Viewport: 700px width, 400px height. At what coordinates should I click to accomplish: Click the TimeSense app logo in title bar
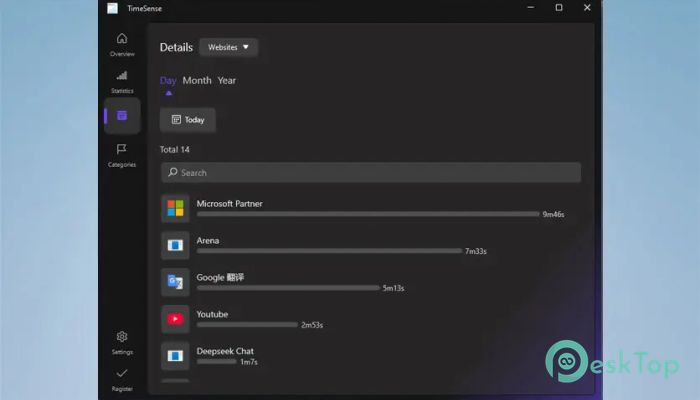pyautogui.click(x=112, y=8)
